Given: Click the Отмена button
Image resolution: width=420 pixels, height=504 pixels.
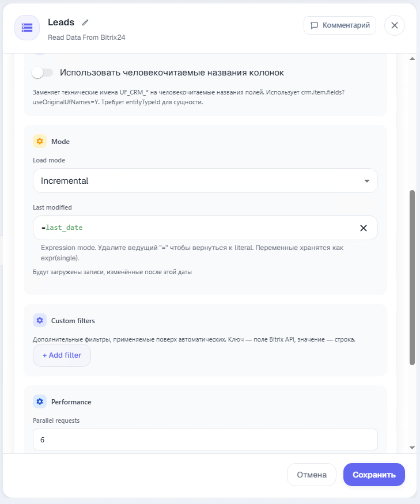Looking at the screenshot, I should tap(312, 475).
